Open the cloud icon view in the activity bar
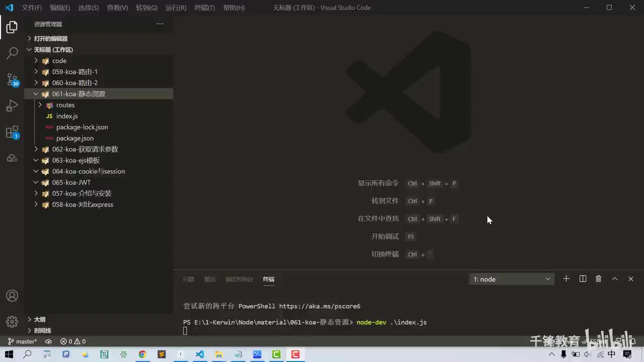644x362 pixels. [x=12, y=158]
